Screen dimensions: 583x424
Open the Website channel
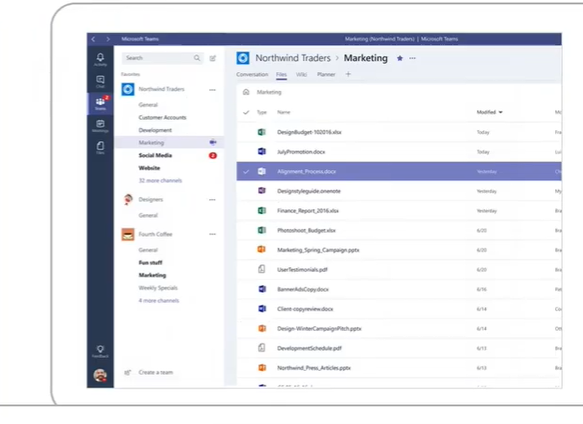pyautogui.click(x=149, y=168)
